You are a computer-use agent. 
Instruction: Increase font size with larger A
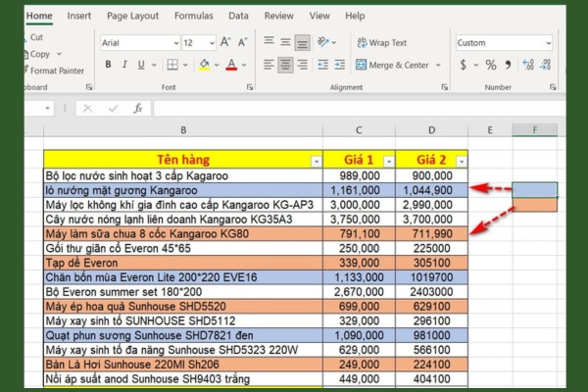pyautogui.click(x=225, y=42)
